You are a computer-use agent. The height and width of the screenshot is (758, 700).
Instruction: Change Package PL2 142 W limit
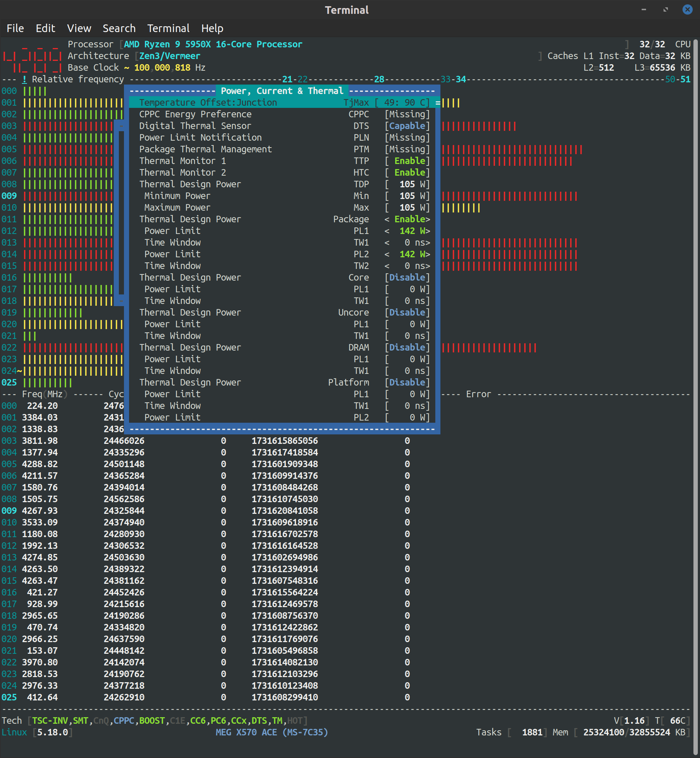click(407, 254)
